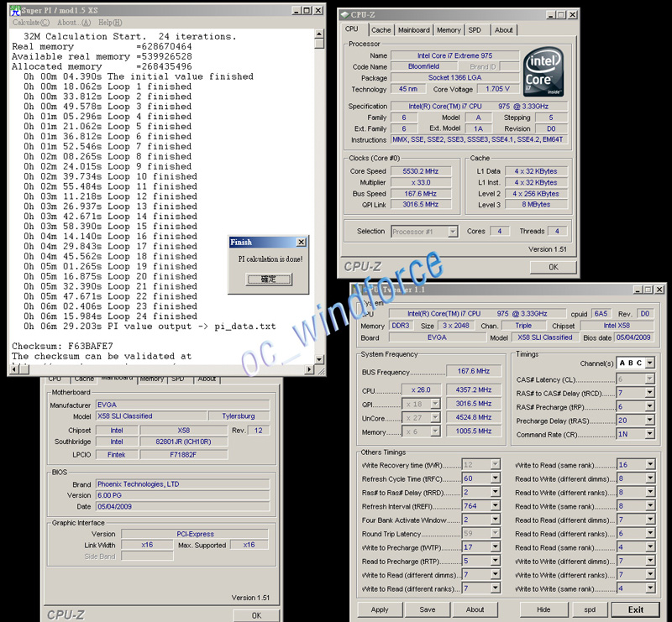Click Super PI horizontal scrollbar right arrow

tap(310, 368)
